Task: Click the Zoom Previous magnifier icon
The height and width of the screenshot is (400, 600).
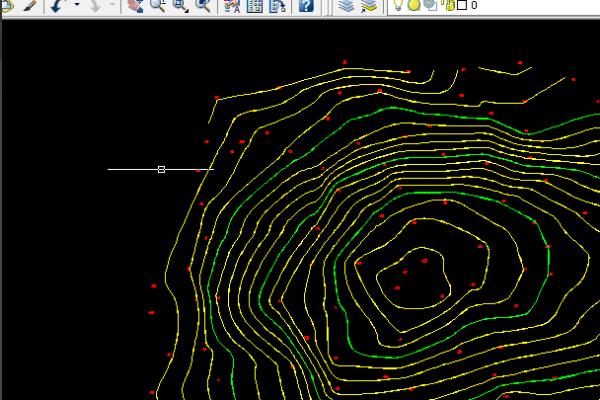Action: point(203,6)
